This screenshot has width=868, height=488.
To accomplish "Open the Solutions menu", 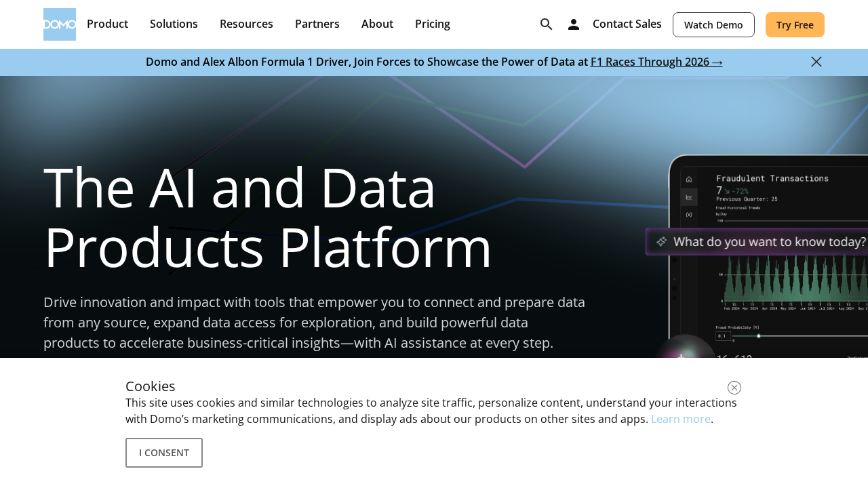I will [174, 22].
